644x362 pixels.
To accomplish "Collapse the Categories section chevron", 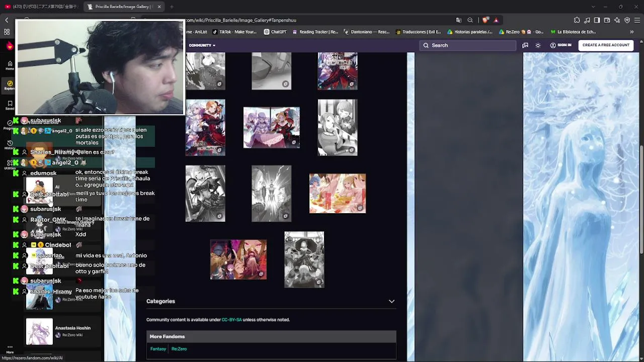I will (x=391, y=301).
